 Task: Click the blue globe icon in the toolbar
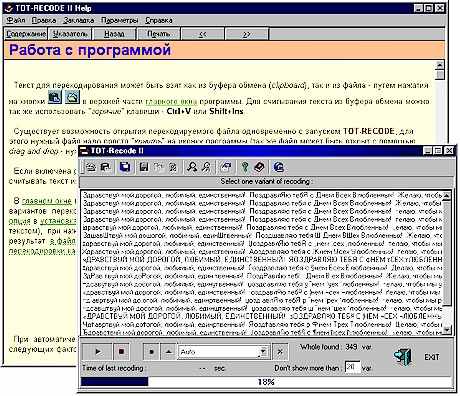(x=278, y=167)
